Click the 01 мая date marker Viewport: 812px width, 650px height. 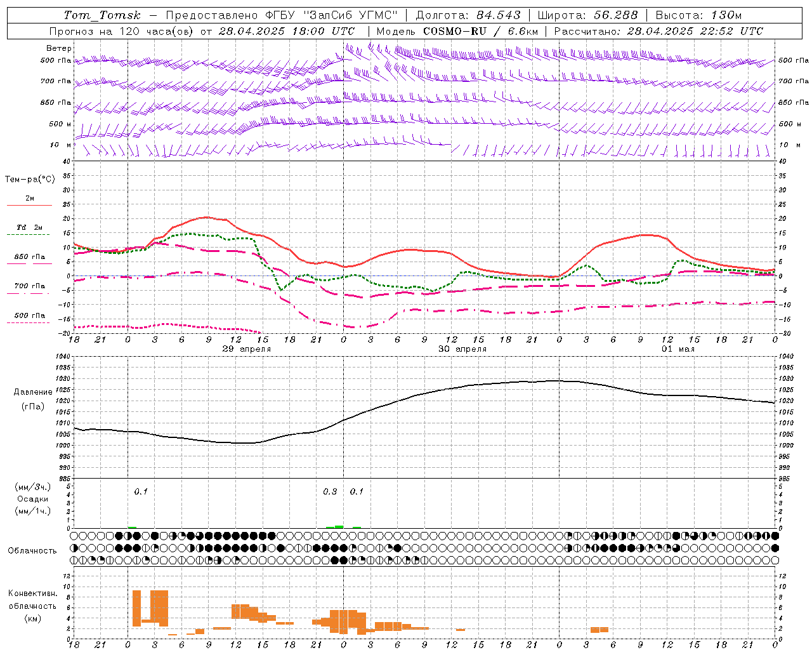coord(678,349)
